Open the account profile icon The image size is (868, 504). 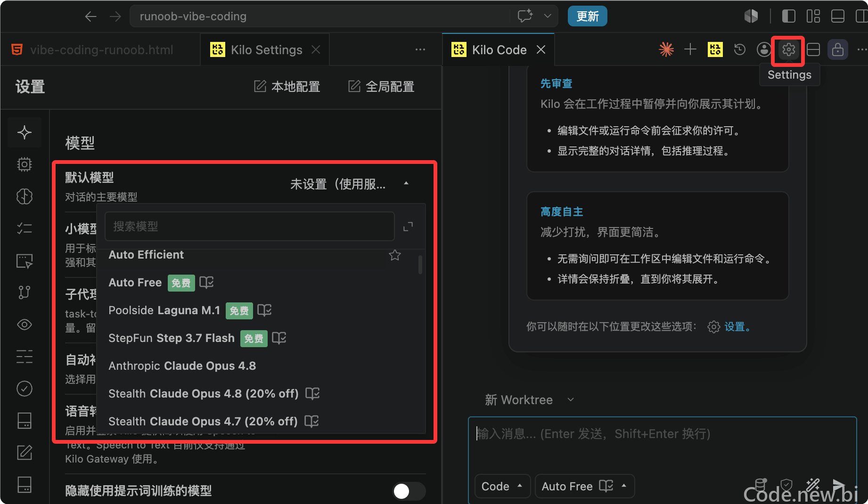[x=764, y=49]
